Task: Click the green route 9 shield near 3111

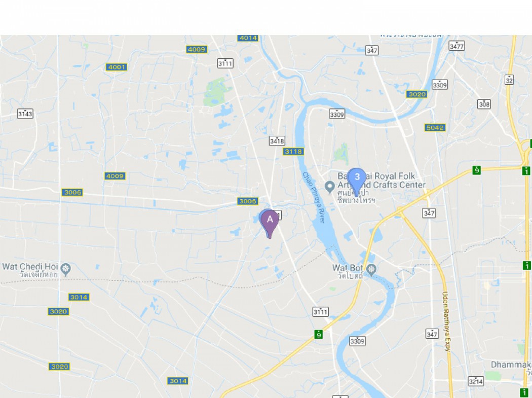Action: 318,335
